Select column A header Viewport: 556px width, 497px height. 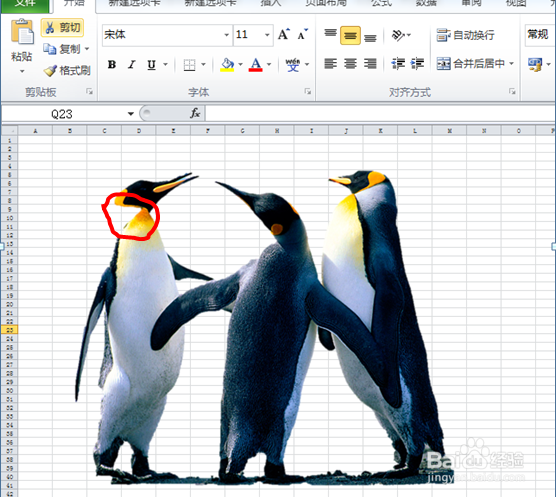[x=35, y=131]
